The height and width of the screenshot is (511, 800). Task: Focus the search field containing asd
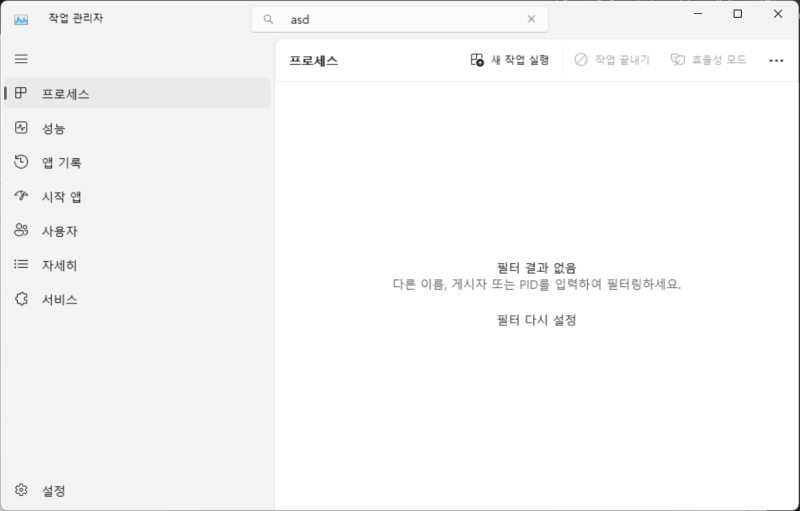399,19
